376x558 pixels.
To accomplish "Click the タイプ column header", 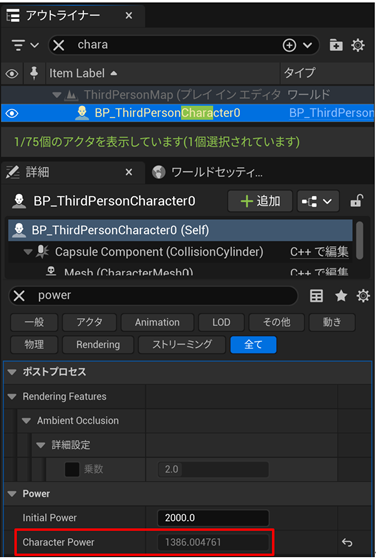I will point(300,73).
